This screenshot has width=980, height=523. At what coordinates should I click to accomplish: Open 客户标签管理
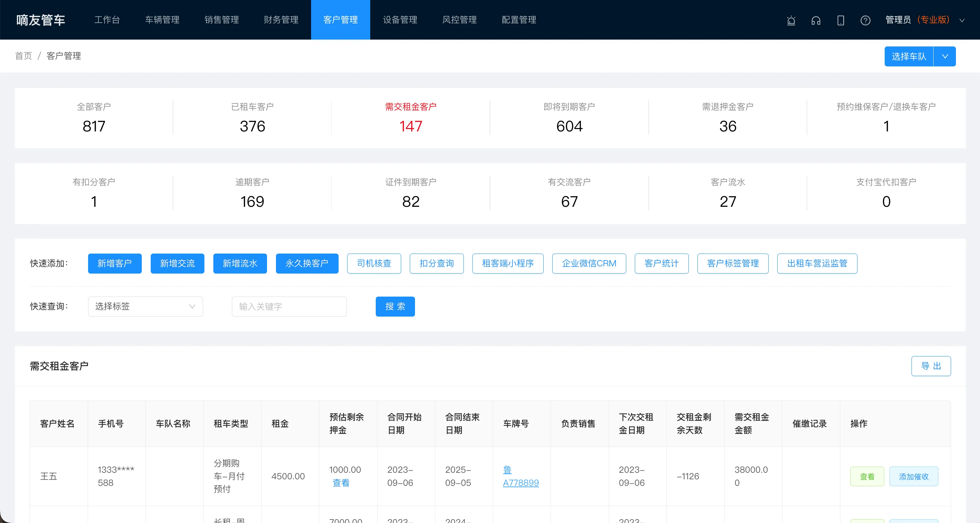(x=733, y=263)
